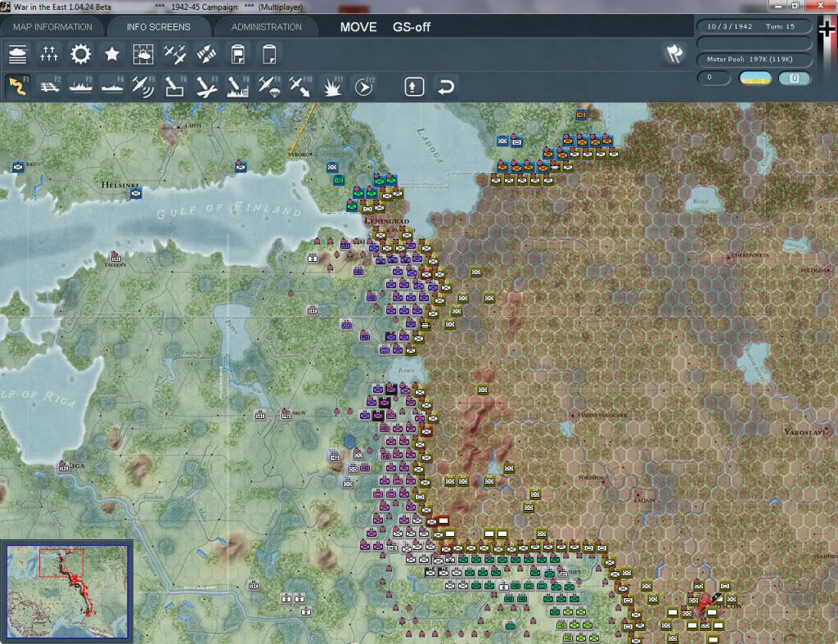Switch to the Info Screens tab
The width and height of the screenshot is (838, 644).
158,27
